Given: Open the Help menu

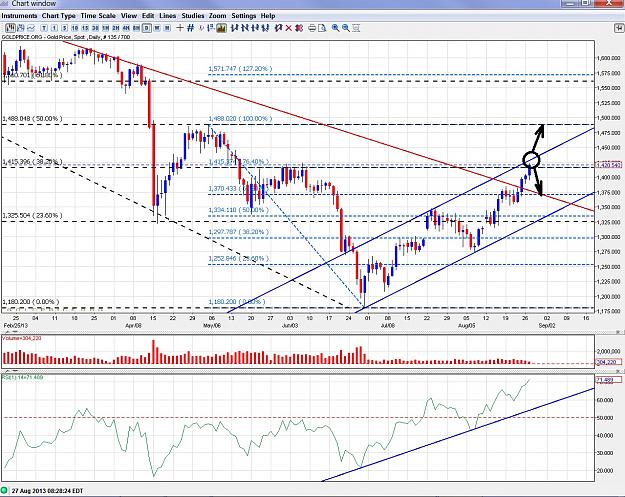Looking at the screenshot, I should (x=268, y=16).
